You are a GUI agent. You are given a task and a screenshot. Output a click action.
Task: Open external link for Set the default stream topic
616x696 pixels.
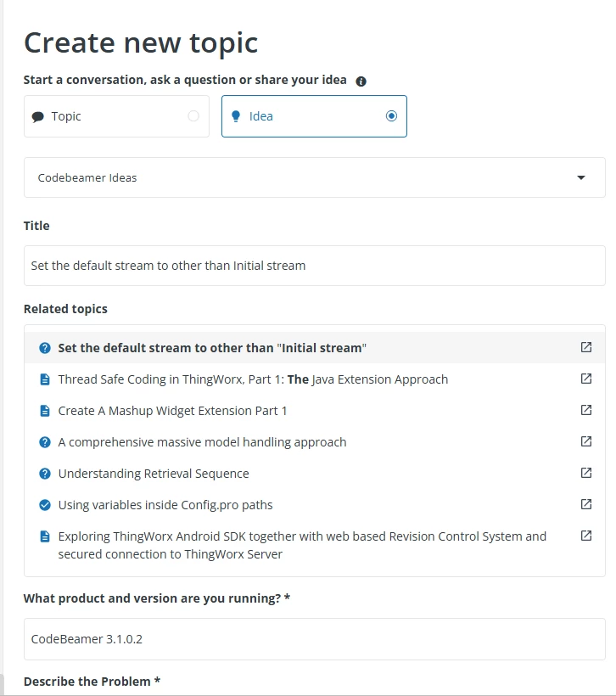[585, 347]
